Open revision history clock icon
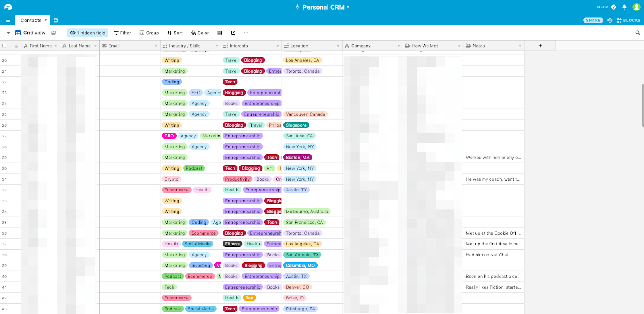The image size is (644, 314). 610,20
